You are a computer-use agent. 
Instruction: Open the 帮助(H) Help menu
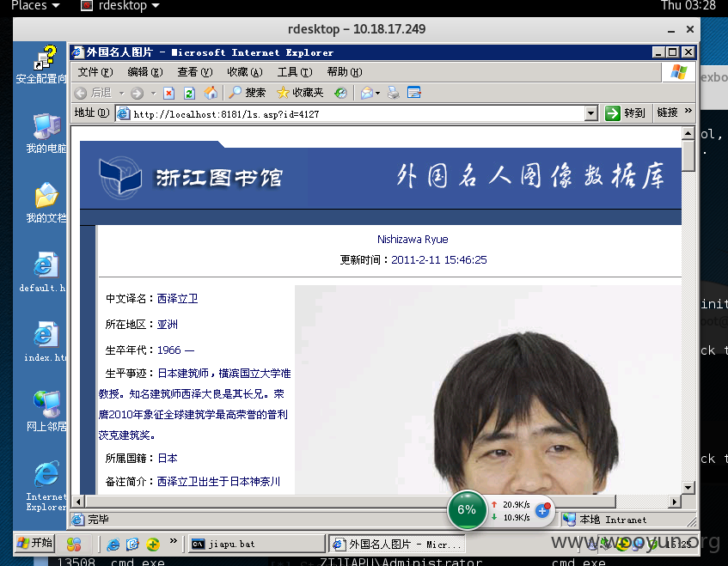click(344, 72)
